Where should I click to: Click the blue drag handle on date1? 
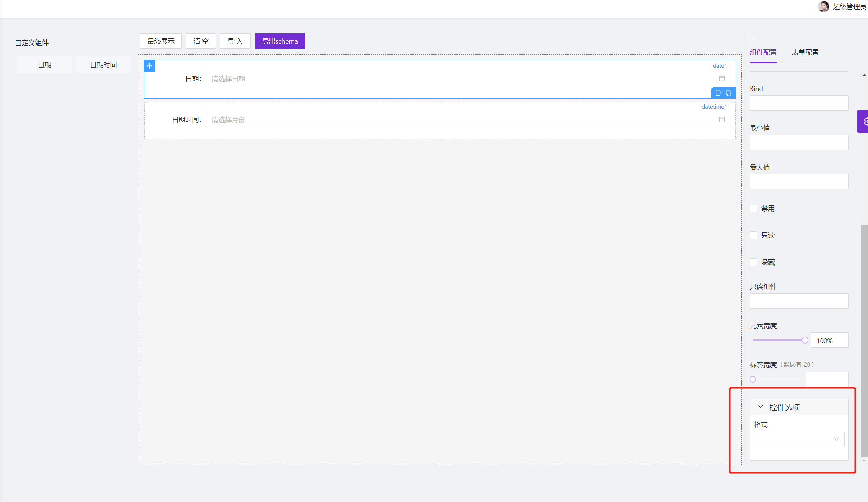coord(149,65)
